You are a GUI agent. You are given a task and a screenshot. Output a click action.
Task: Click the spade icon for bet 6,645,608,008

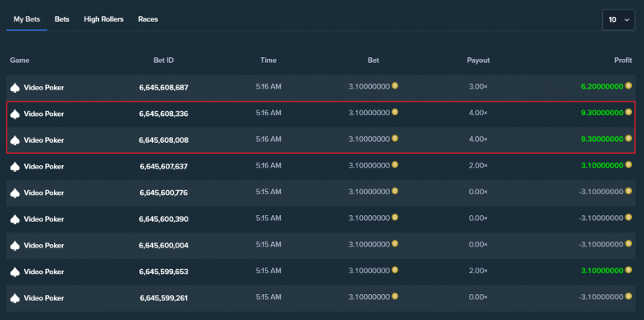pos(14,140)
